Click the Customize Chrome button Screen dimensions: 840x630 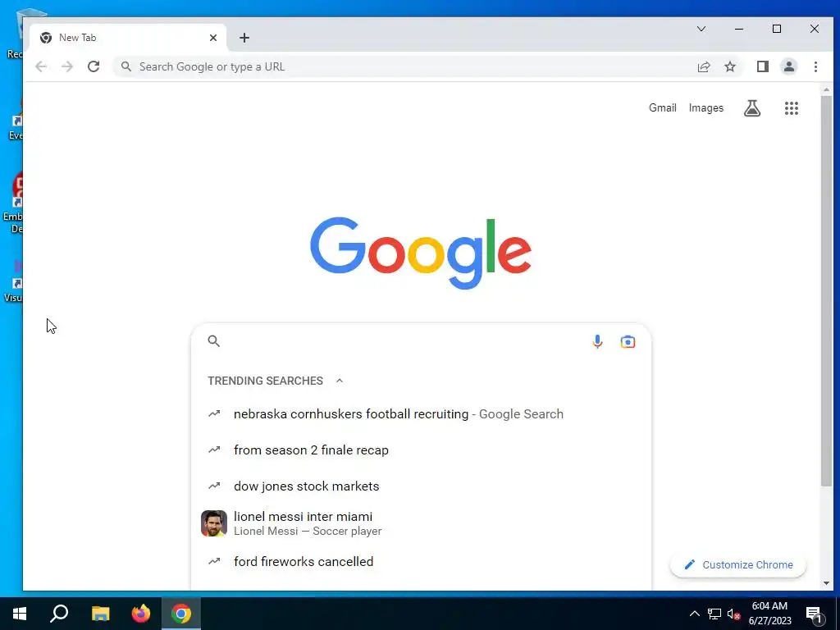(738, 564)
